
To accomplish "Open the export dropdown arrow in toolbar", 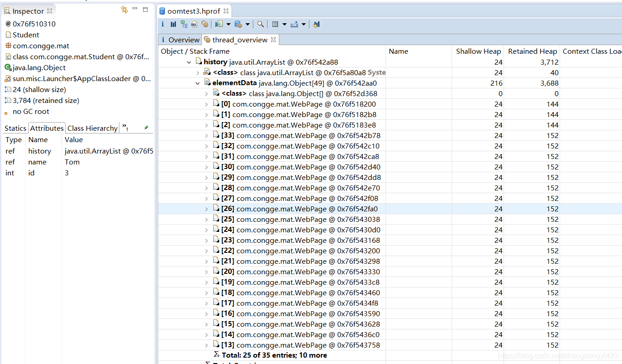I will (304, 24).
